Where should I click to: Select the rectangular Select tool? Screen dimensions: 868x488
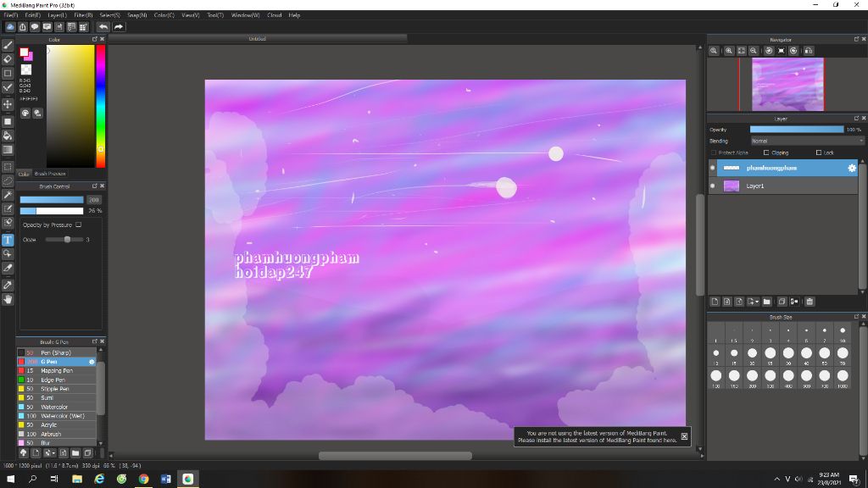point(8,167)
